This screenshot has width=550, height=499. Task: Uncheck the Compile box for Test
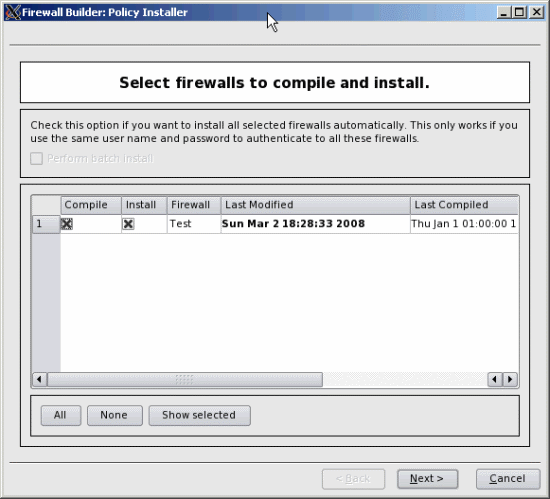click(67, 224)
